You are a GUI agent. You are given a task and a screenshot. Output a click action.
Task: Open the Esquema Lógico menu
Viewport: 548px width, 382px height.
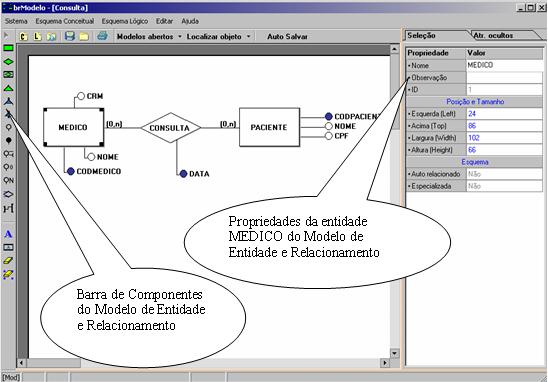(125, 21)
